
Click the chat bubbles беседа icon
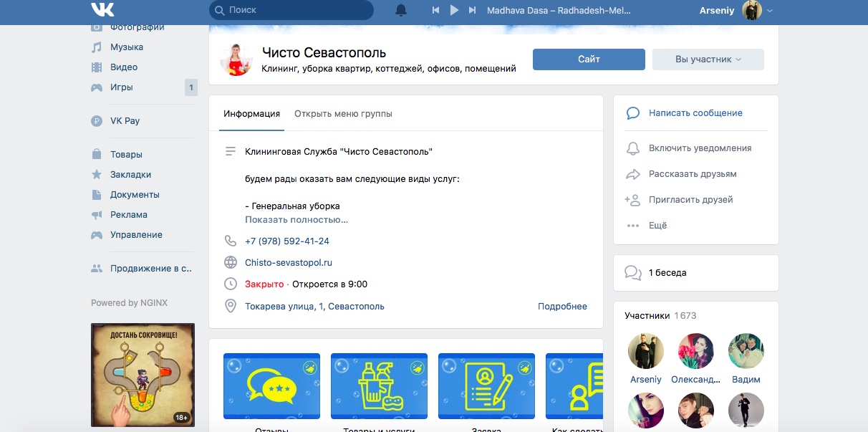coord(633,273)
